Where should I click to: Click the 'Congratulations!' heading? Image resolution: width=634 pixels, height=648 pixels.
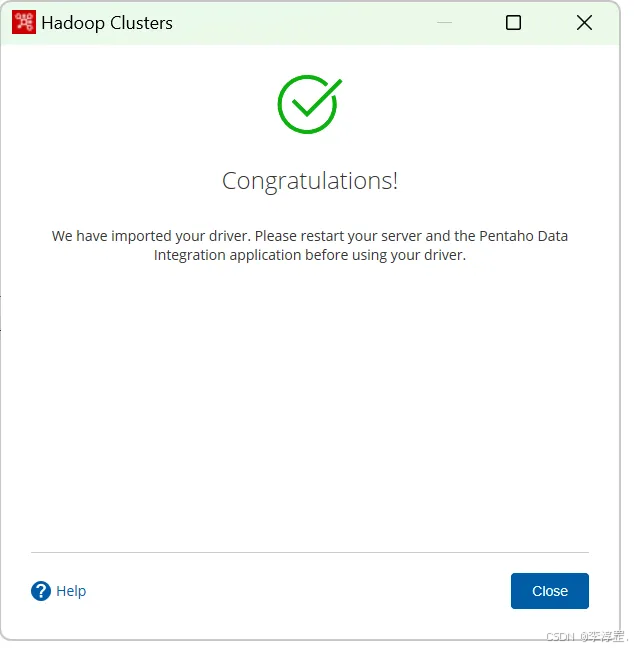(312, 182)
